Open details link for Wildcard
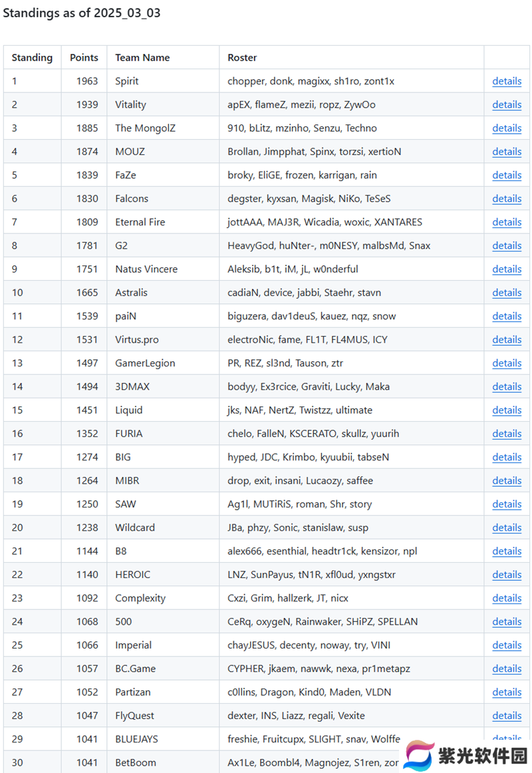Viewport: 532px width, 773px height. (506, 528)
